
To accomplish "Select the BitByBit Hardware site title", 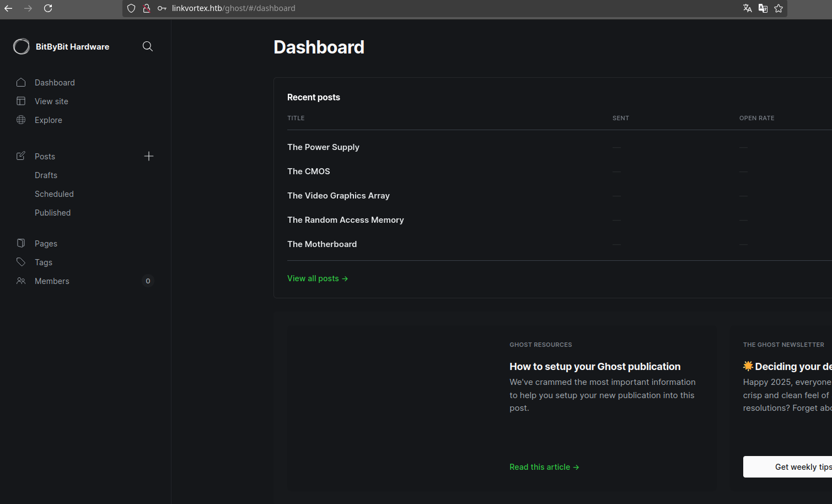I will pos(72,47).
